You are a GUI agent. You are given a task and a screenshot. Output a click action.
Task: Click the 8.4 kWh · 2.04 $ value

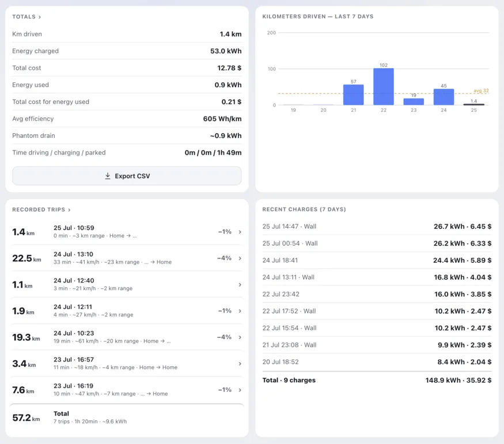point(464,362)
